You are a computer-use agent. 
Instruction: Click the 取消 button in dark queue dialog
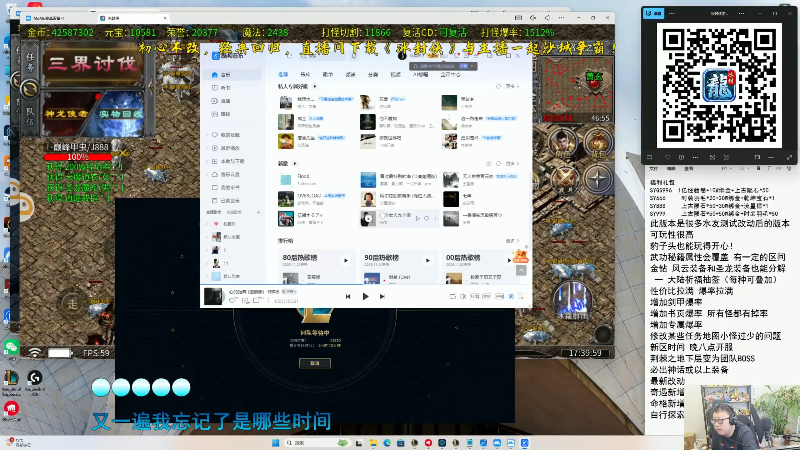click(314, 363)
